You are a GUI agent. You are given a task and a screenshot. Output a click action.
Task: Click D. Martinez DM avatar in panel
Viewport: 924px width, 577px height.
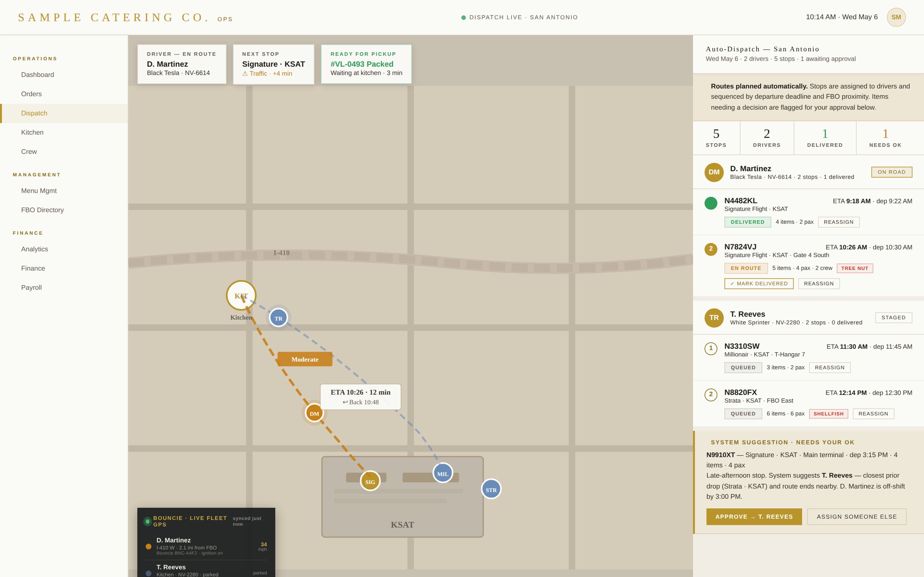714,172
